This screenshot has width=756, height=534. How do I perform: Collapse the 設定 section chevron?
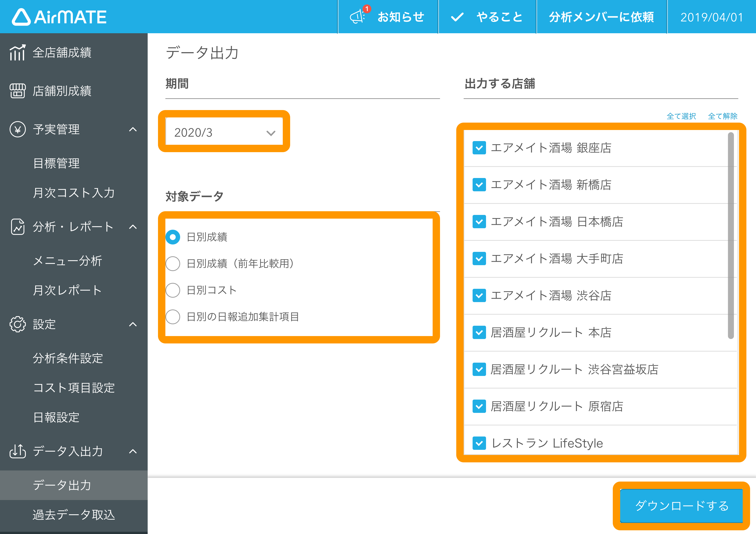pyautogui.click(x=133, y=324)
